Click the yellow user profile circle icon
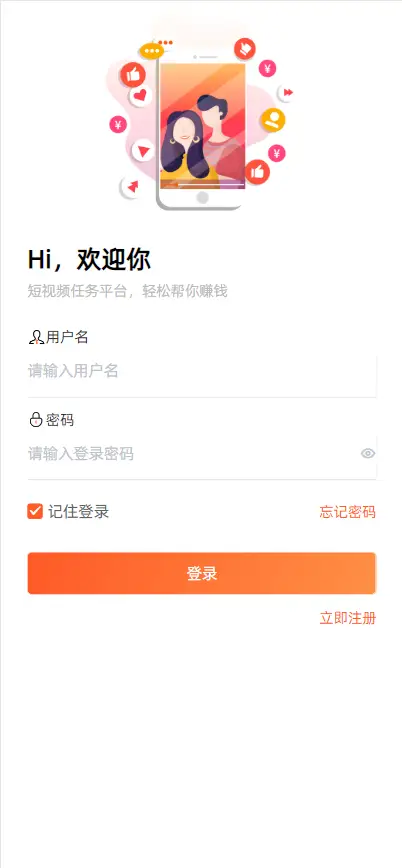 pos(273,120)
